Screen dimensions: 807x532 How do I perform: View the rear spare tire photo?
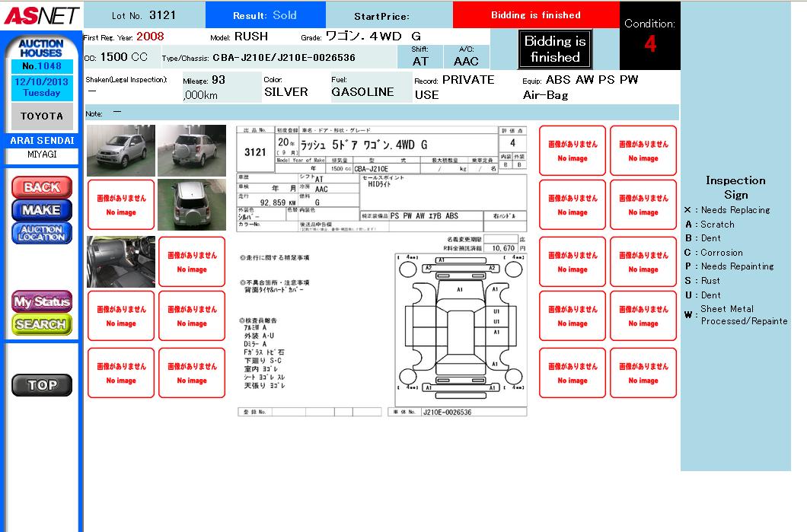click(192, 205)
